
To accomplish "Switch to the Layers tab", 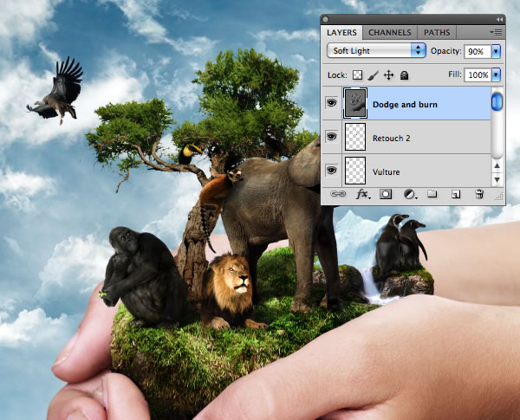I will [341, 33].
